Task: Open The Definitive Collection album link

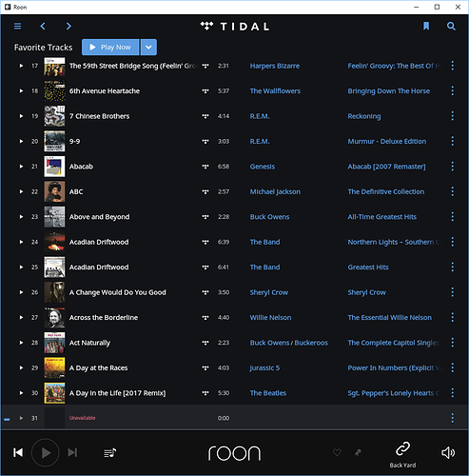Action: 386,191
